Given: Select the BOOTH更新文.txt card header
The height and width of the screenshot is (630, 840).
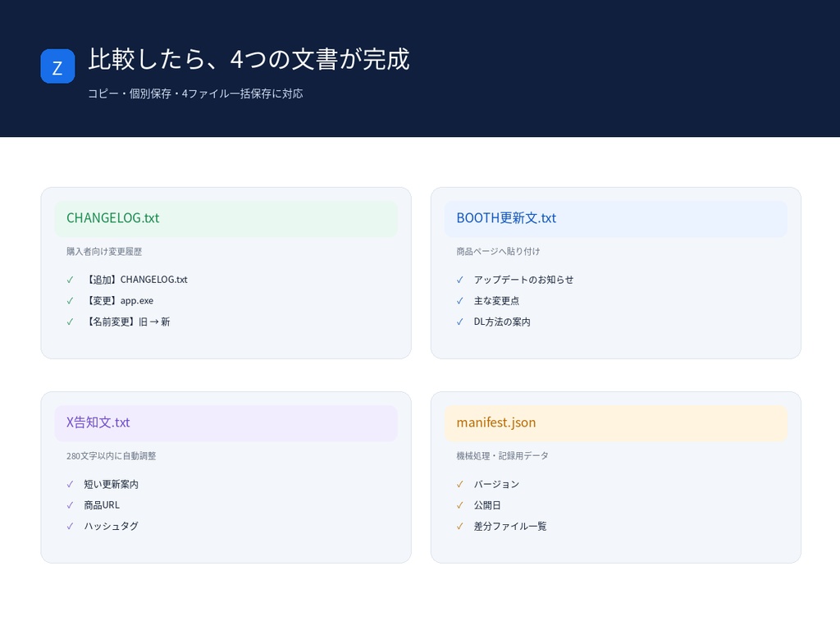Looking at the screenshot, I should click(616, 218).
